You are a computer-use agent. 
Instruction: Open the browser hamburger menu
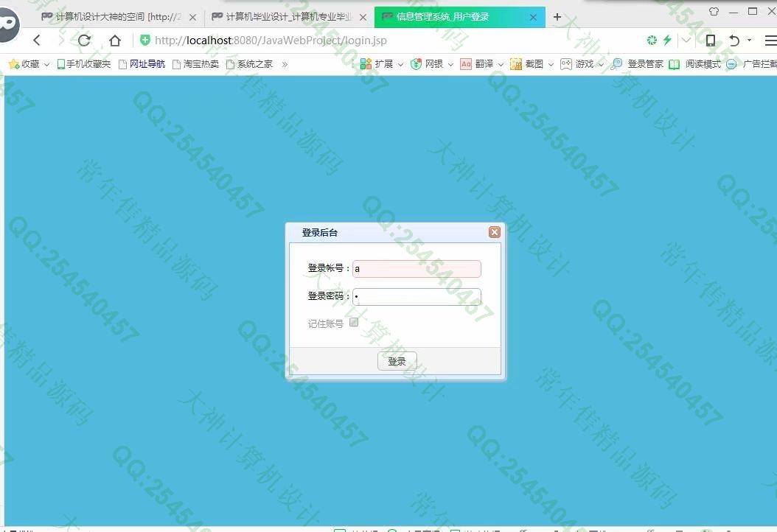tap(770, 40)
